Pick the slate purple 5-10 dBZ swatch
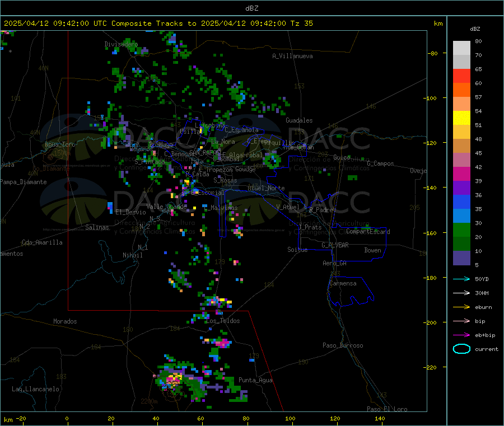Screen dimensions: 504x426 461,258
